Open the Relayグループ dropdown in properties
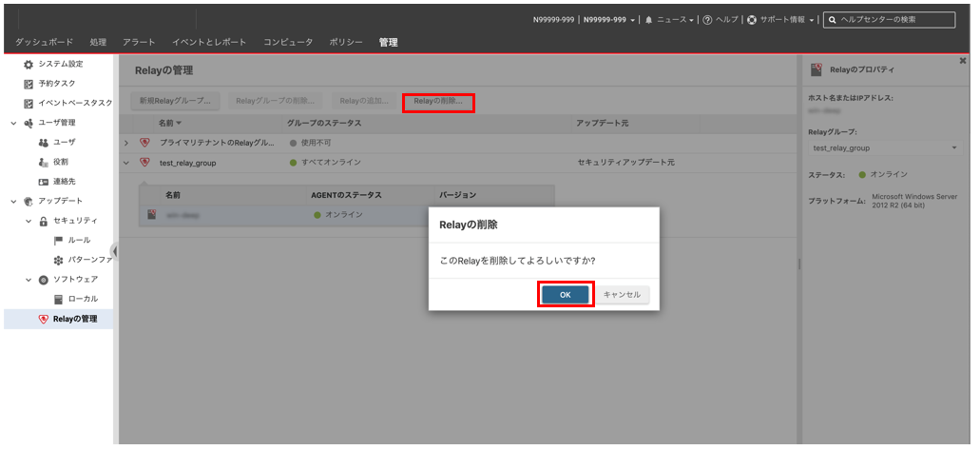 point(884,148)
